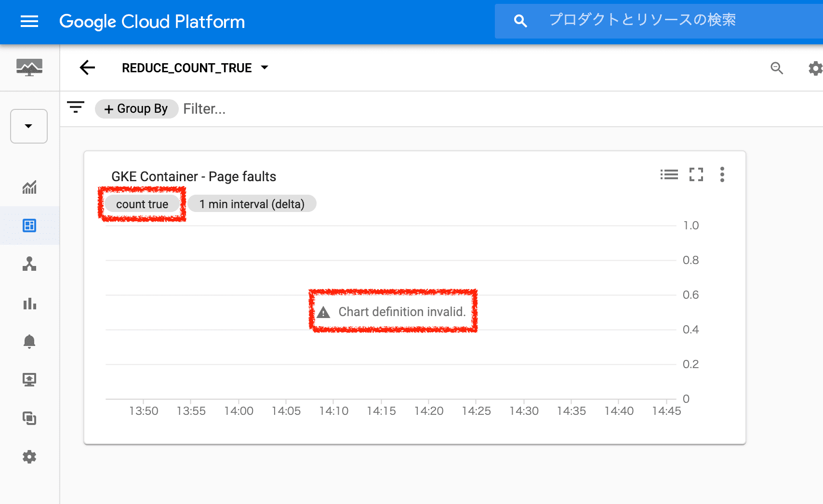The height and width of the screenshot is (504, 823).
Task: Click the Chart definition invalid warning
Action: coord(392,312)
